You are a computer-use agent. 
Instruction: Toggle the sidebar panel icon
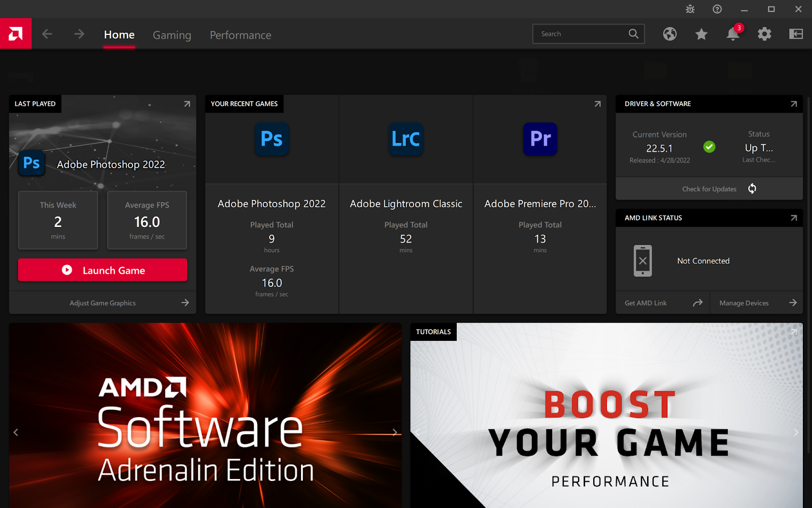(x=796, y=34)
